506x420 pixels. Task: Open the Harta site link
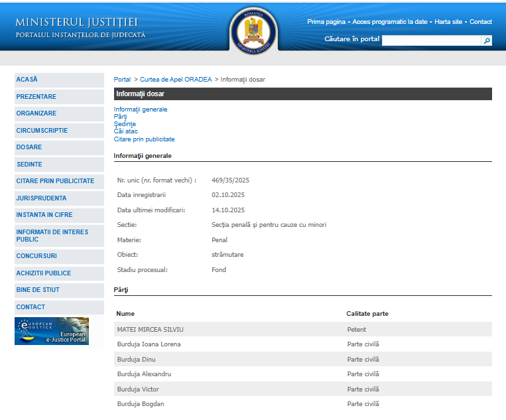pos(448,22)
